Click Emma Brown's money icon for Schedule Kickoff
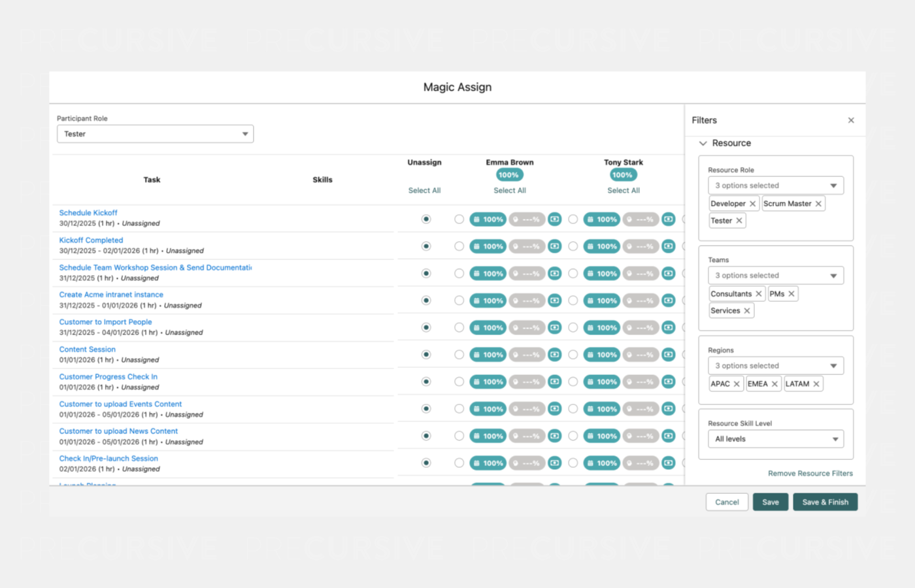Screen dimensions: 915x588 coord(554,220)
